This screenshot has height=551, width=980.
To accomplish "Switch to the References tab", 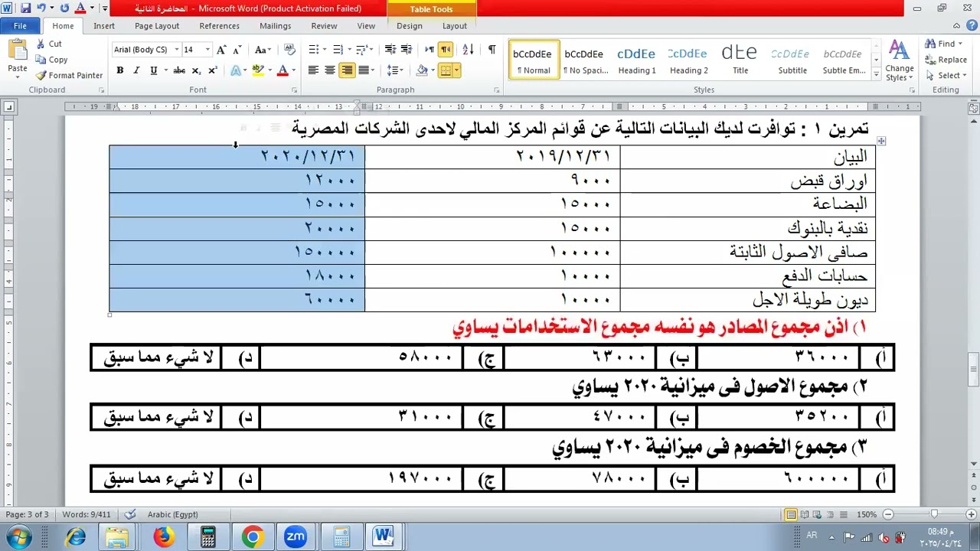I will pyautogui.click(x=220, y=26).
